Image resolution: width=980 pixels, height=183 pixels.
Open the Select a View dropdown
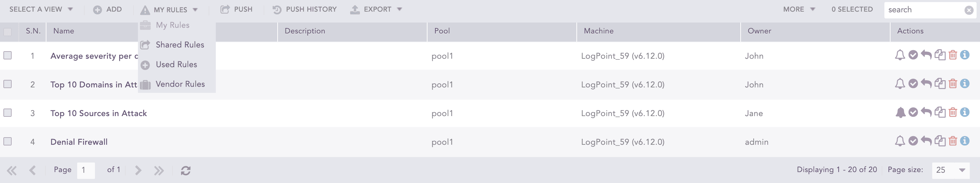(41, 10)
